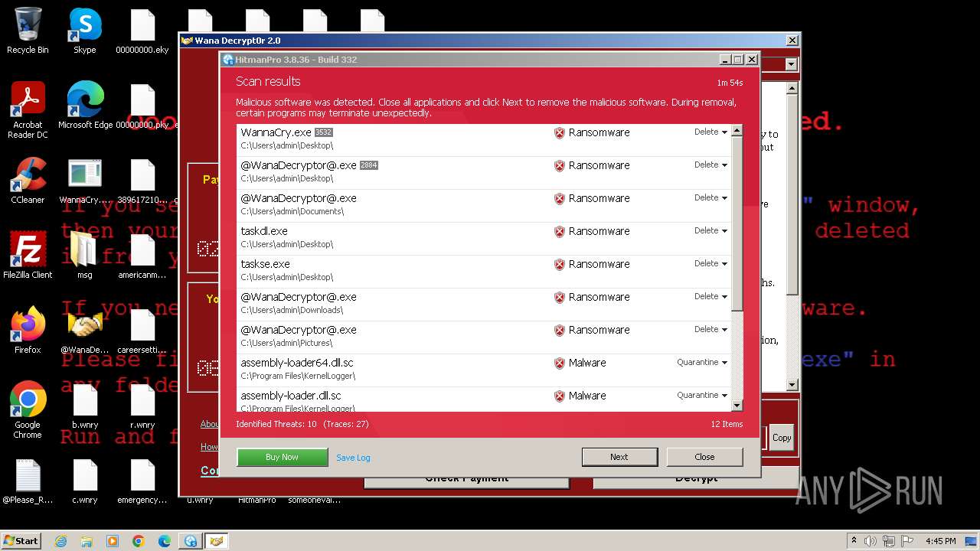Screen dimensions: 980x551
Task: Open Google Chrome desktop shortcut
Action: pos(28,409)
